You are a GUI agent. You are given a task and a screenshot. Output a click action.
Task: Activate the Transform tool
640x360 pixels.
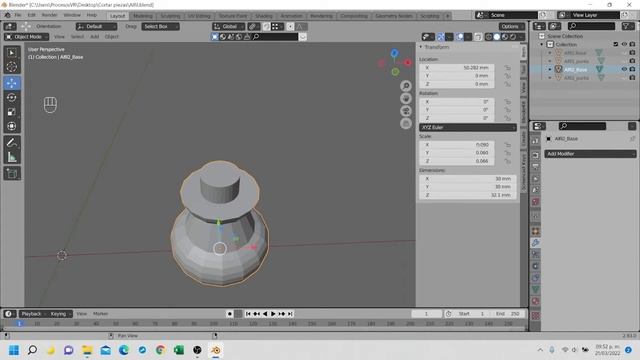coord(12,126)
